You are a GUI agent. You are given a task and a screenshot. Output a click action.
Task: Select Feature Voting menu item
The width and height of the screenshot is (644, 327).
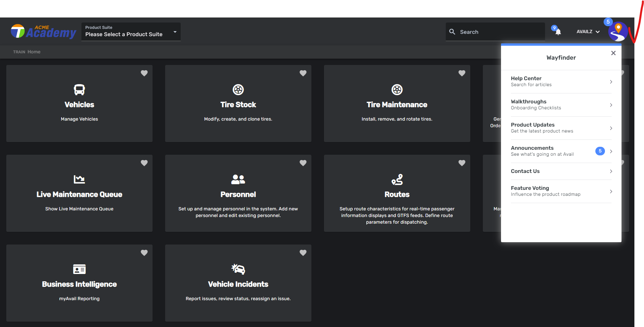coord(561,191)
